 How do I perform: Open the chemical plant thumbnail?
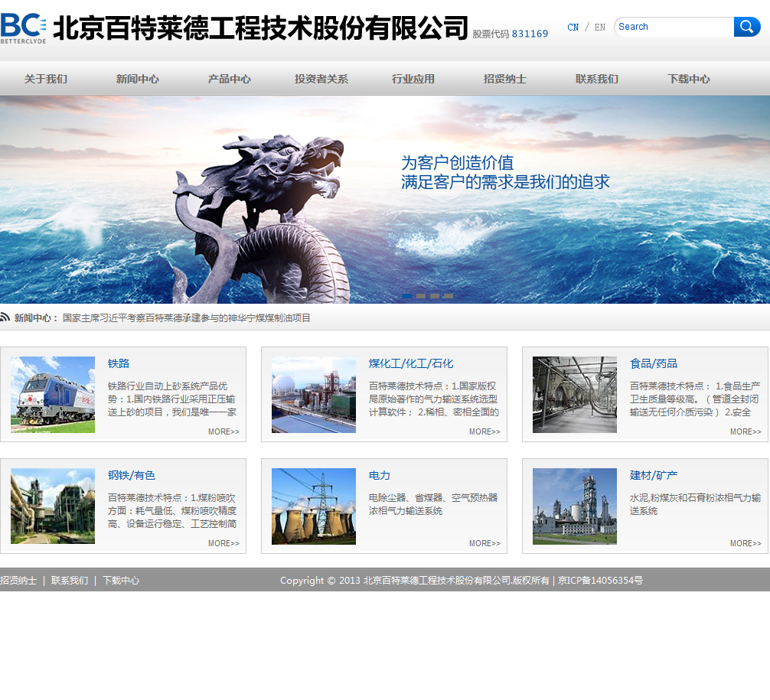click(314, 395)
